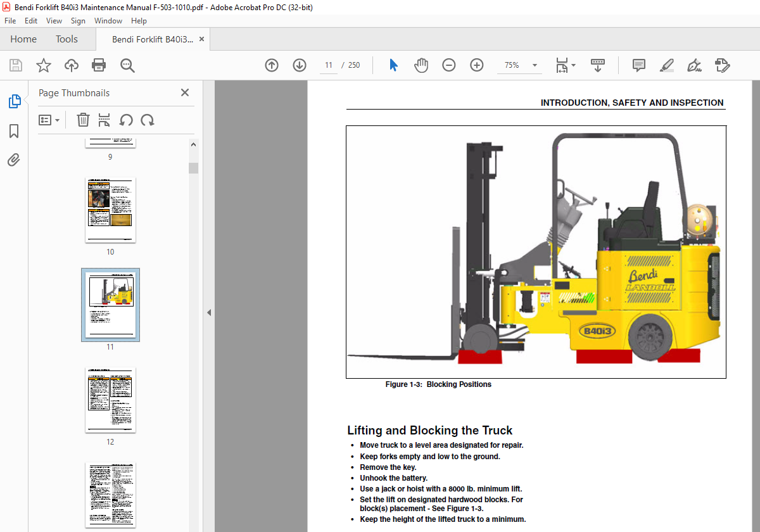Activate the Hand pan tool
This screenshot has width=760, height=532.
(421, 65)
